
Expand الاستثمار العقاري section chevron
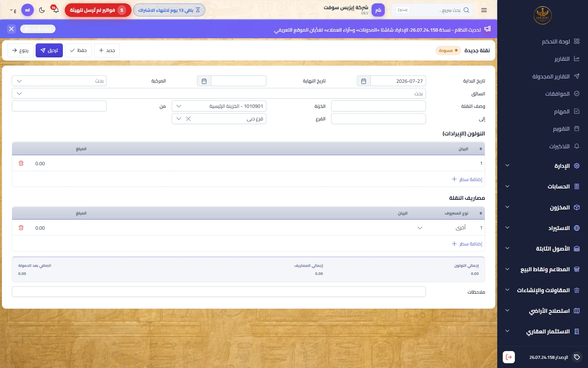point(507,331)
